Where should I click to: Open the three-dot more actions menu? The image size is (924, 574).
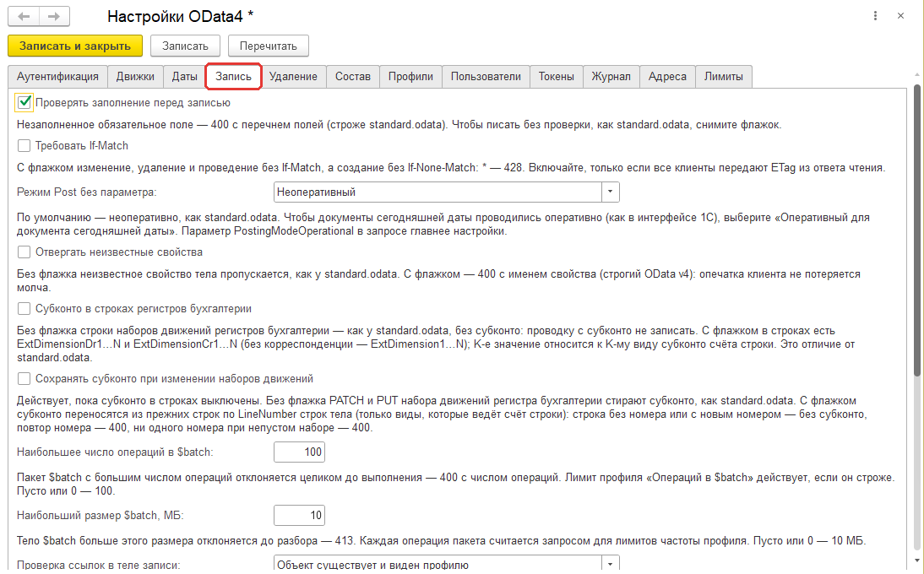(x=875, y=16)
